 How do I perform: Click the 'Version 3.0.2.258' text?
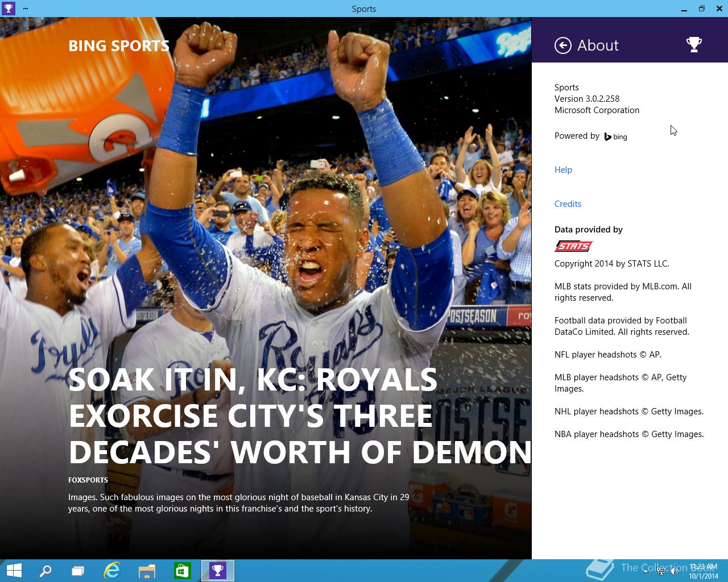587,99
